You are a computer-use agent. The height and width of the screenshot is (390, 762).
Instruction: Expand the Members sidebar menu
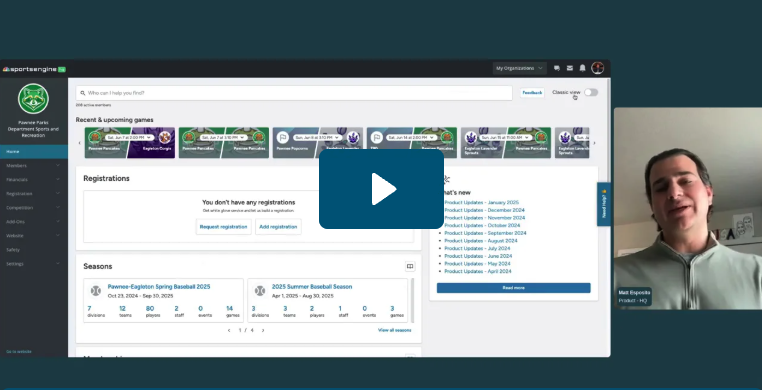coord(34,166)
